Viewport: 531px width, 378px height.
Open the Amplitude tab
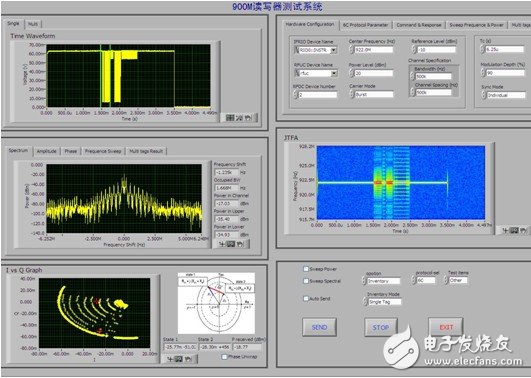(x=47, y=151)
